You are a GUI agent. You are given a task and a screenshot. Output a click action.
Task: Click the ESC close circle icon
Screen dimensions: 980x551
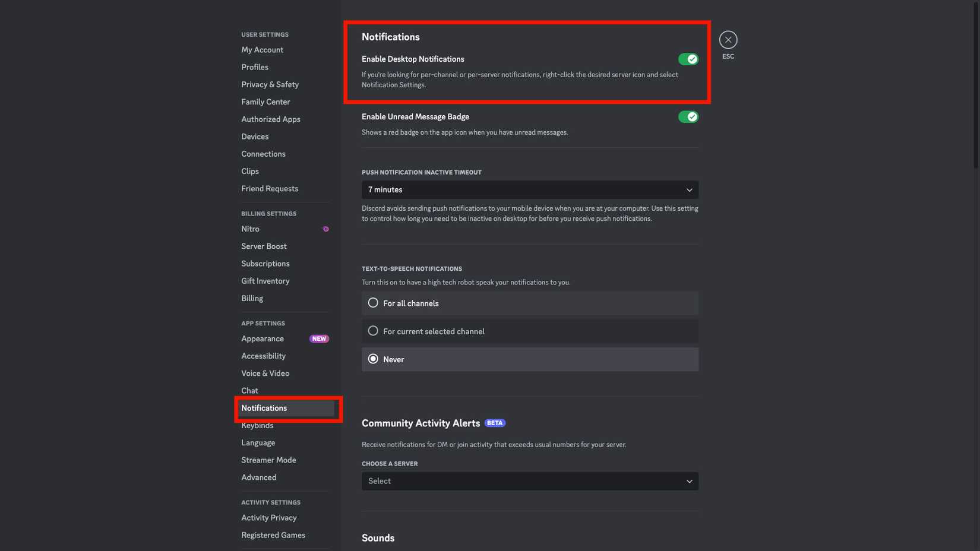click(728, 39)
